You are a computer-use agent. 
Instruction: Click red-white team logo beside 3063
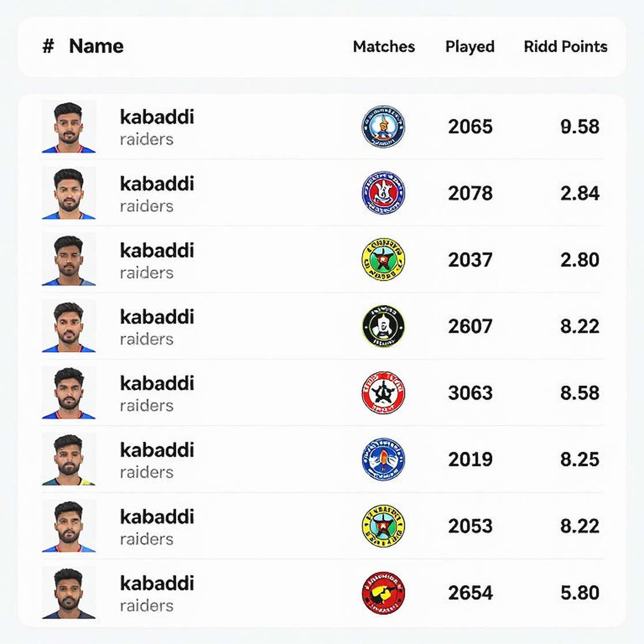383,393
